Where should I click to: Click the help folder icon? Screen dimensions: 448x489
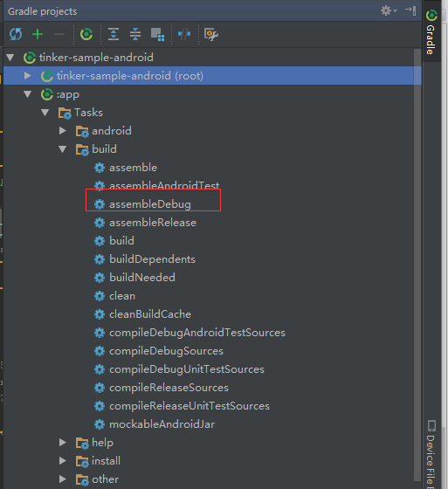pos(82,444)
